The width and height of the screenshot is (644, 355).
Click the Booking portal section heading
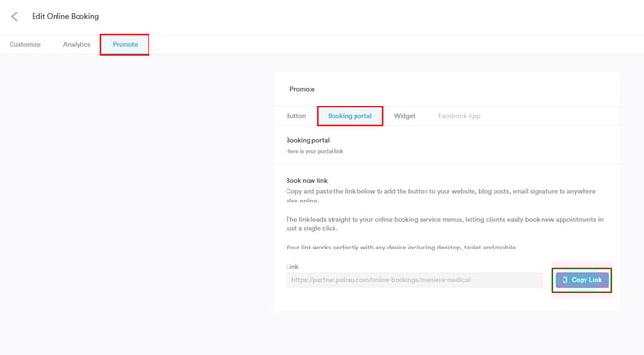click(x=308, y=140)
